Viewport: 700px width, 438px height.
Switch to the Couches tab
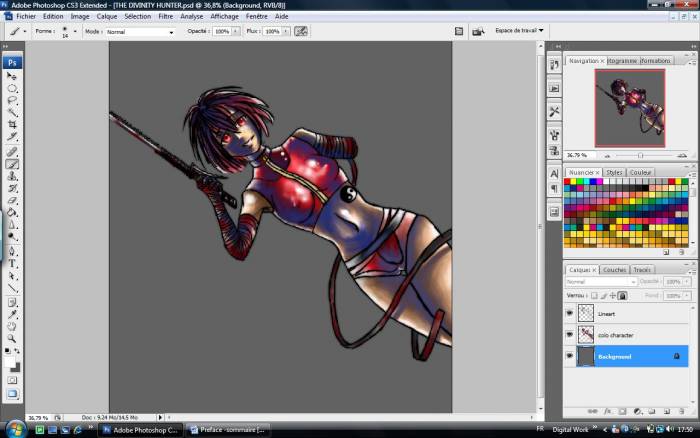[614, 270]
